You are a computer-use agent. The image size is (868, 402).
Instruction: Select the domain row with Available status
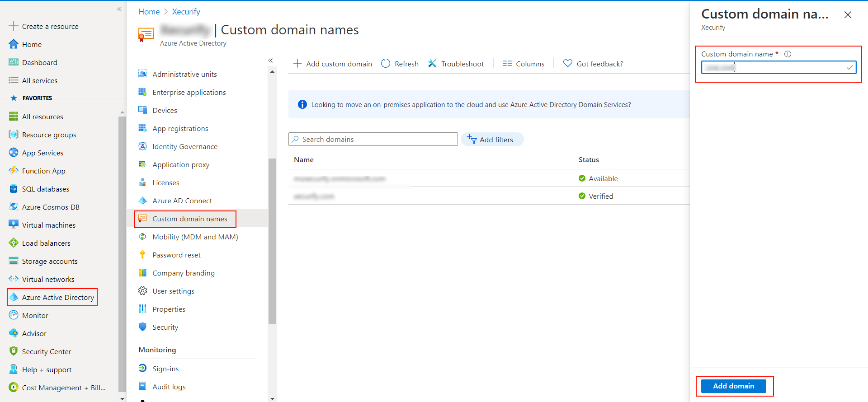coord(489,178)
